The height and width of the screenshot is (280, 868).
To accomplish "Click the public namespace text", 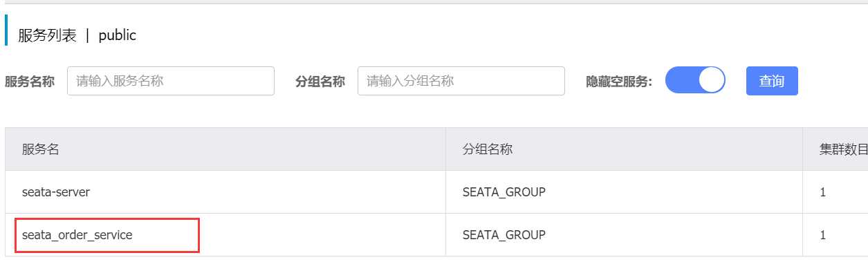I will pyautogui.click(x=118, y=36).
